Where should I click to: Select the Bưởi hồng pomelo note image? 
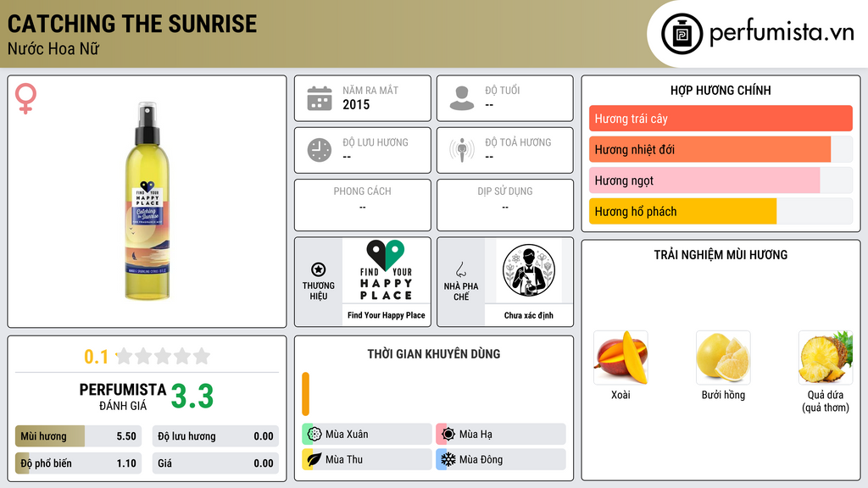pyautogui.click(x=723, y=358)
